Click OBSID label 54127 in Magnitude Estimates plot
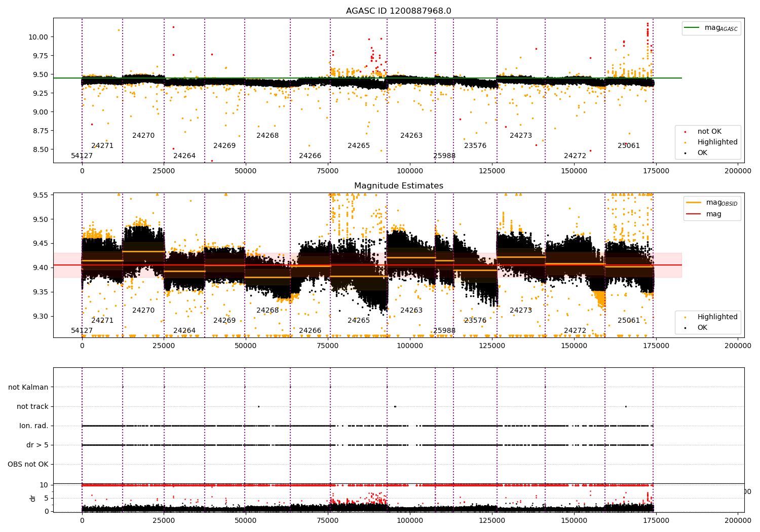 (82, 331)
